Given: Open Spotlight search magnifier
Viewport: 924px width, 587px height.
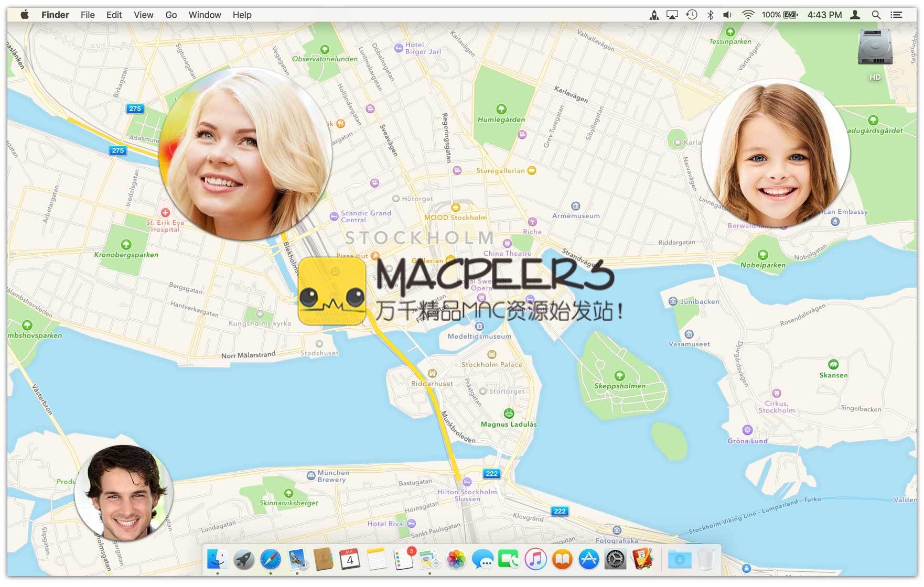Looking at the screenshot, I should coord(876,15).
